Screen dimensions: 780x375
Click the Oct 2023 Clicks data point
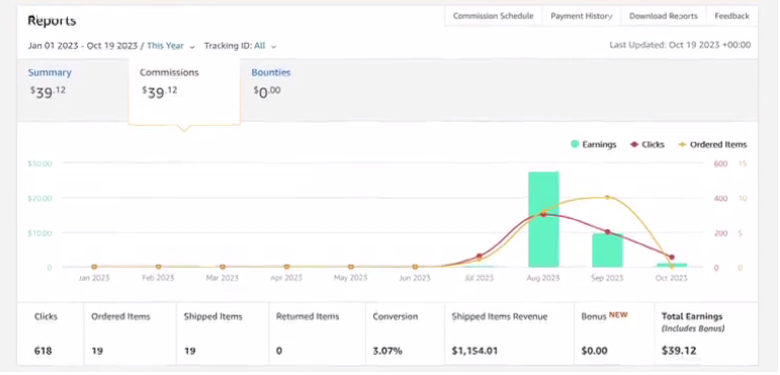672,257
